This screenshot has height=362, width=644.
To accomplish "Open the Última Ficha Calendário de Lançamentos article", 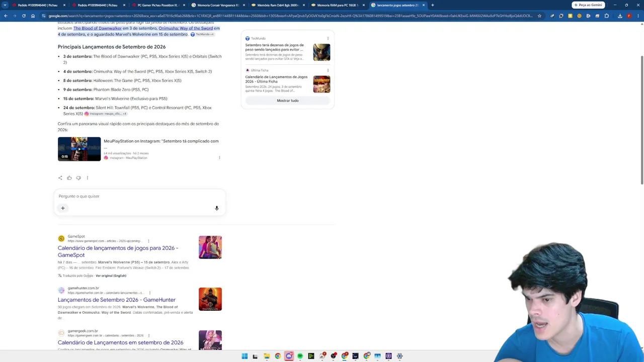I will (x=276, y=79).
